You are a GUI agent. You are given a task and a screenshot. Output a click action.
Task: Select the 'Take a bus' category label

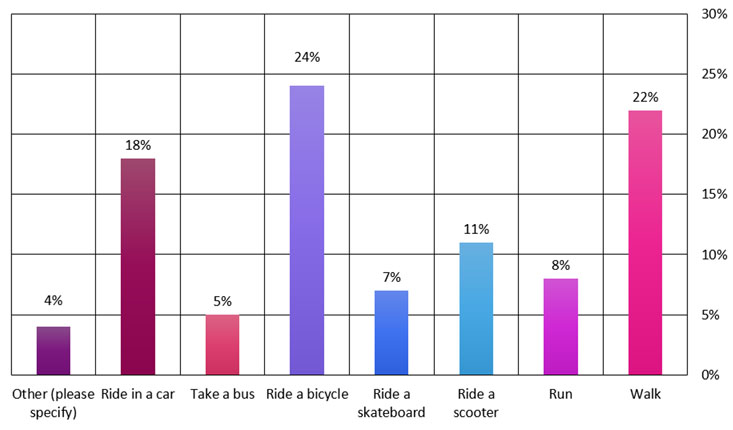(222, 394)
